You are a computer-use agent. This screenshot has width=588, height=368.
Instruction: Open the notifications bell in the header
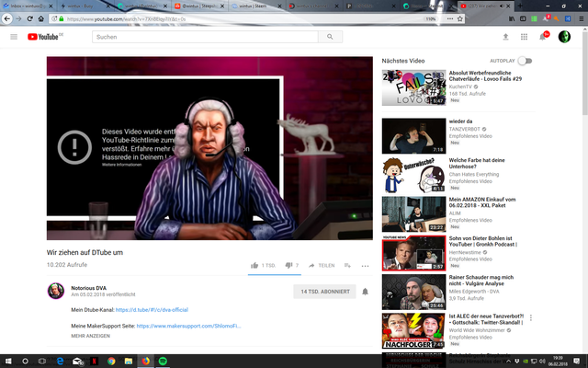542,37
